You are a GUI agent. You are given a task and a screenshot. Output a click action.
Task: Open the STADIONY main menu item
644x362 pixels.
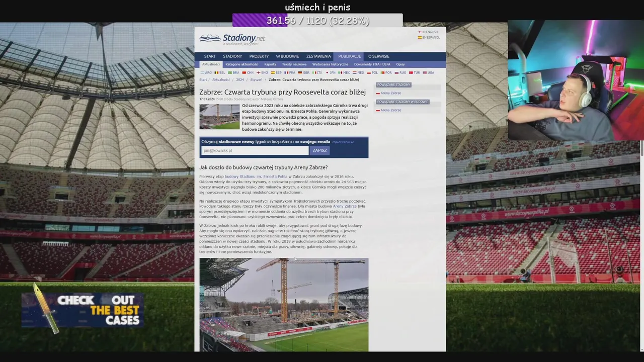(x=232, y=56)
